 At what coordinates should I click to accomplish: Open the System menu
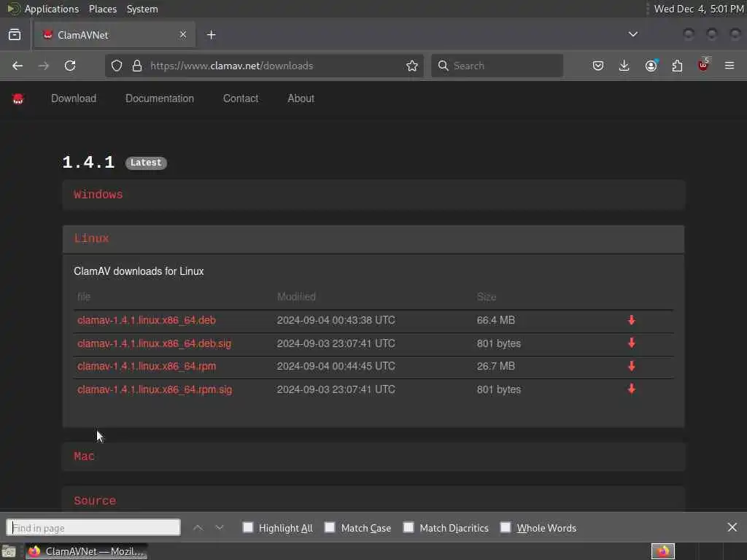click(142, 9)
